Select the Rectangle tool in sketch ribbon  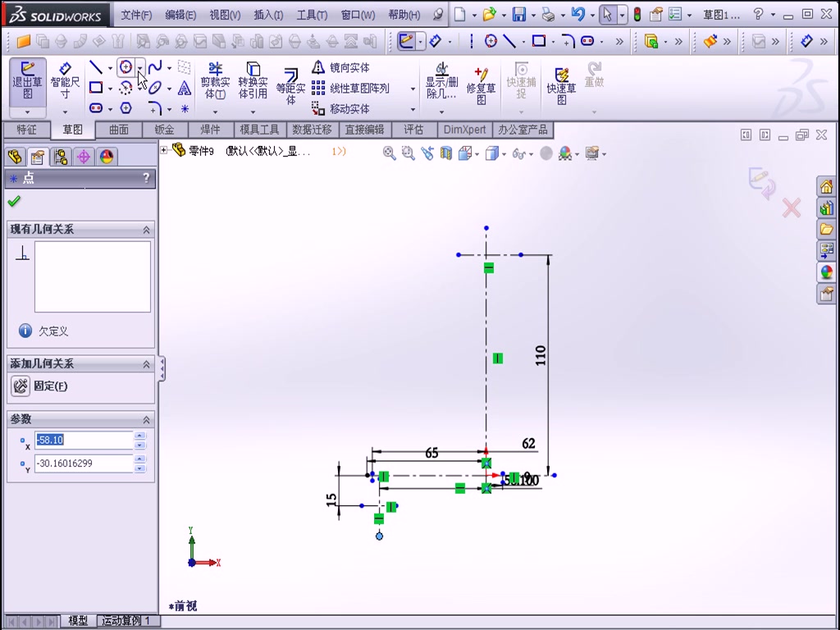click(96, 87)
